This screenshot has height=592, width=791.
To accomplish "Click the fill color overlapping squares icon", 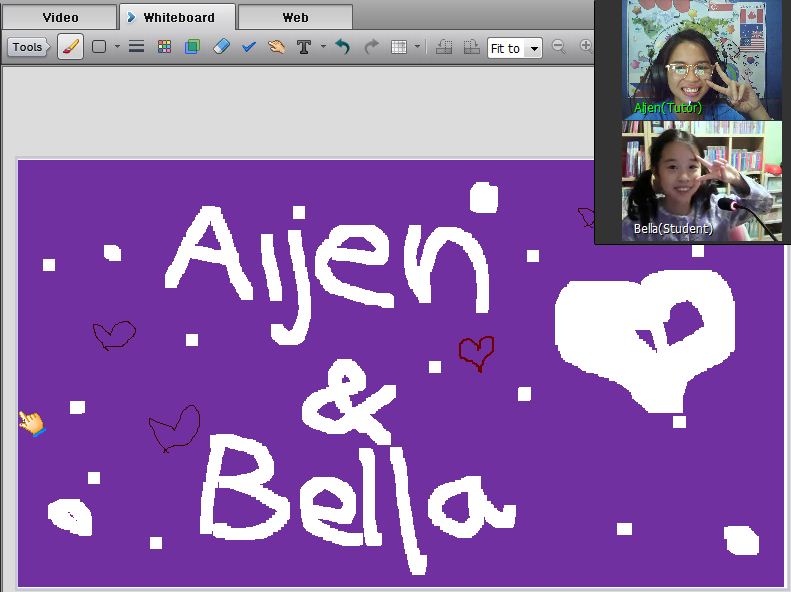I will click(192, 47).
